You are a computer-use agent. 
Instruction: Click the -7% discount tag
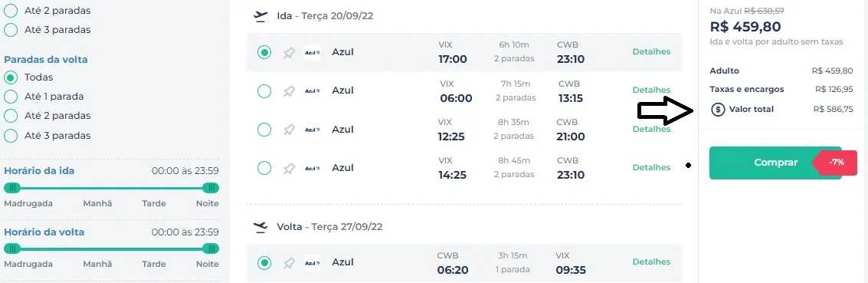click(835, 163)
